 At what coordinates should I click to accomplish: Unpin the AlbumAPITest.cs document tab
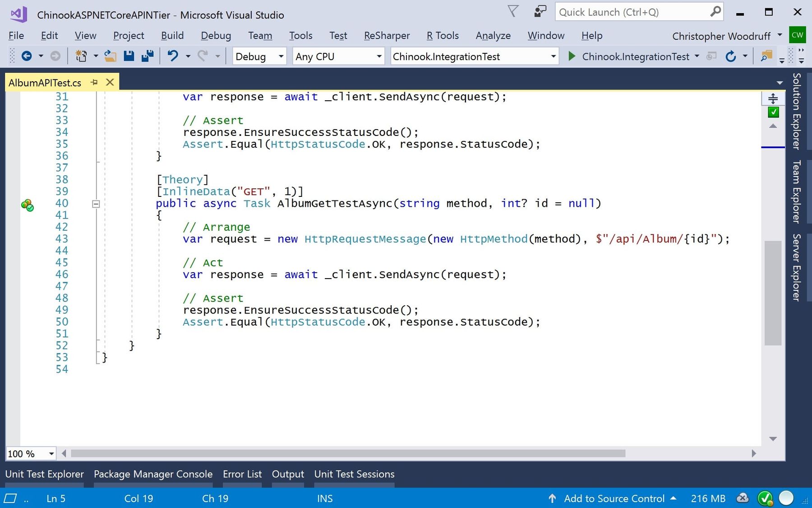[x=94, y=82]
